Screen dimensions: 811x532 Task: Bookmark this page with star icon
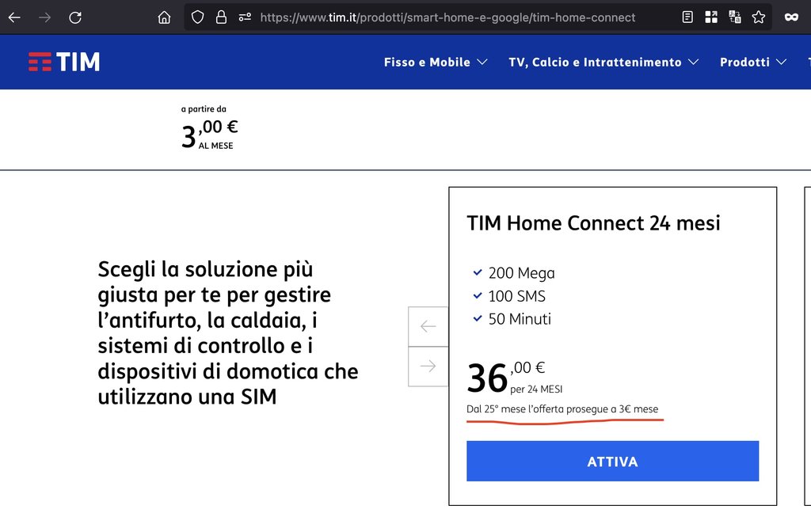[x=759, y=17]
